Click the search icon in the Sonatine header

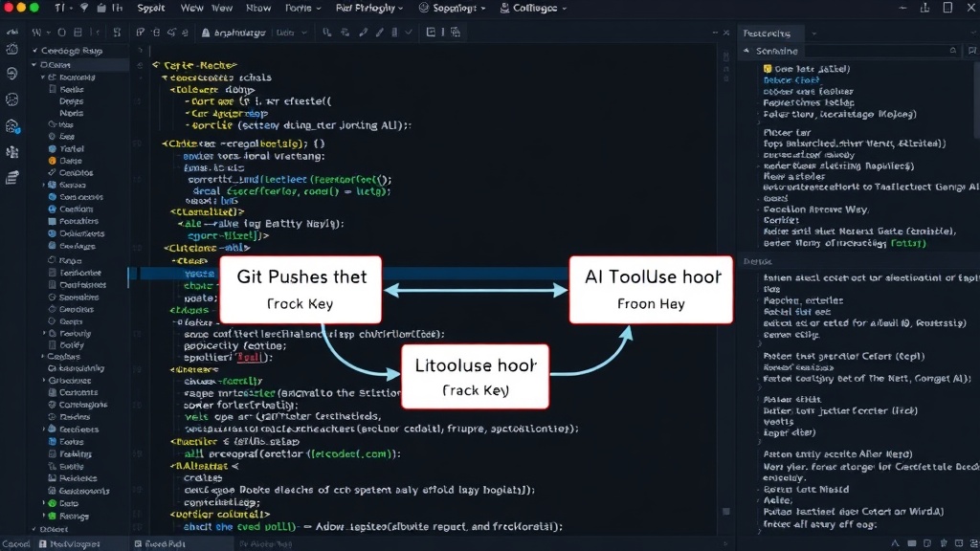coord(953,51)
